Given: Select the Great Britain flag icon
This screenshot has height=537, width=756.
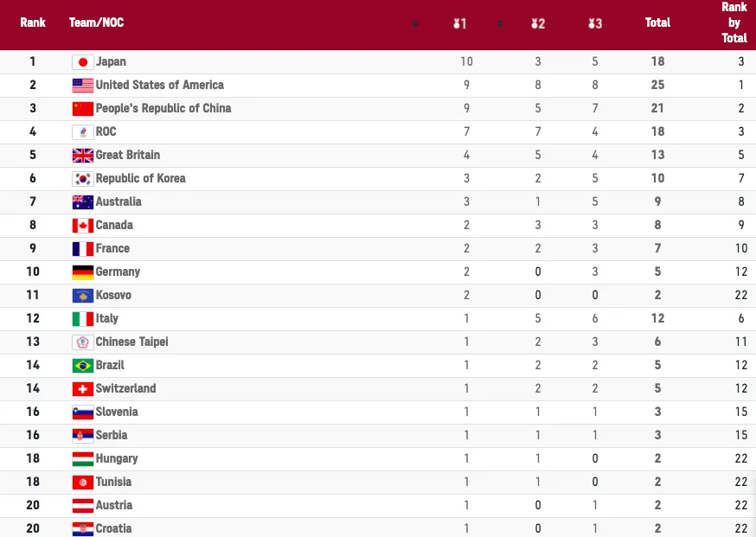Looking at the screenshot, I should [82, 156].
